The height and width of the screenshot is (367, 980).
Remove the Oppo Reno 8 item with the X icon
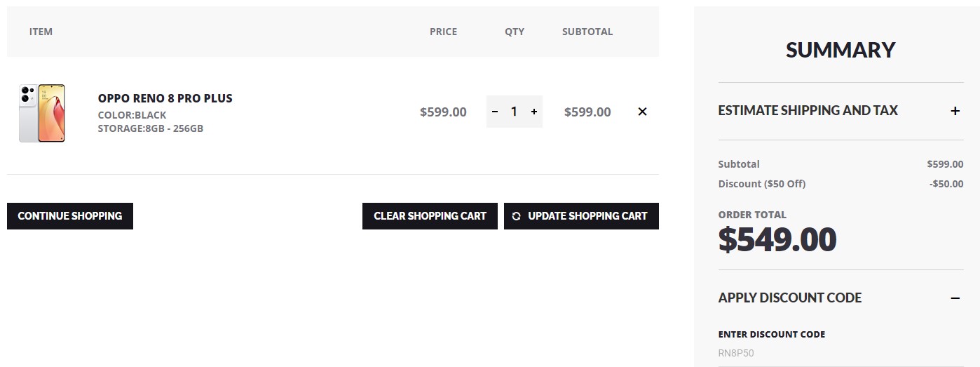(642, 112)
